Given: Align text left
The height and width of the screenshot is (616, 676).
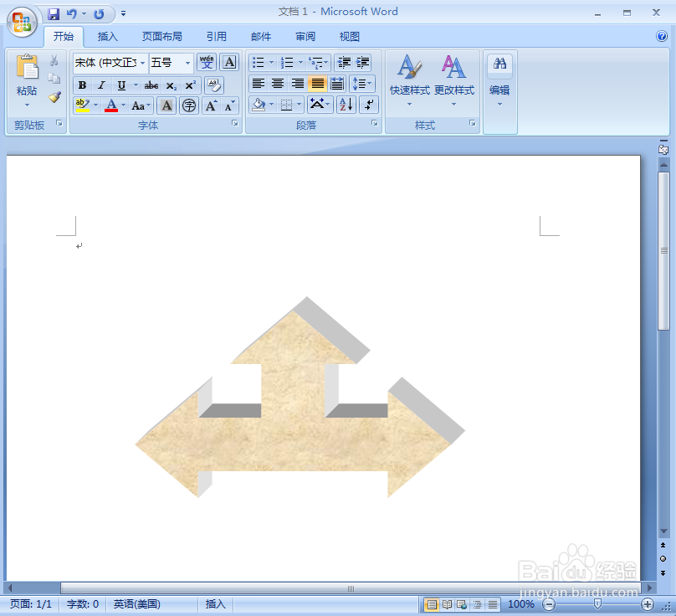Looking at the screenshot, I should (259, 83).
